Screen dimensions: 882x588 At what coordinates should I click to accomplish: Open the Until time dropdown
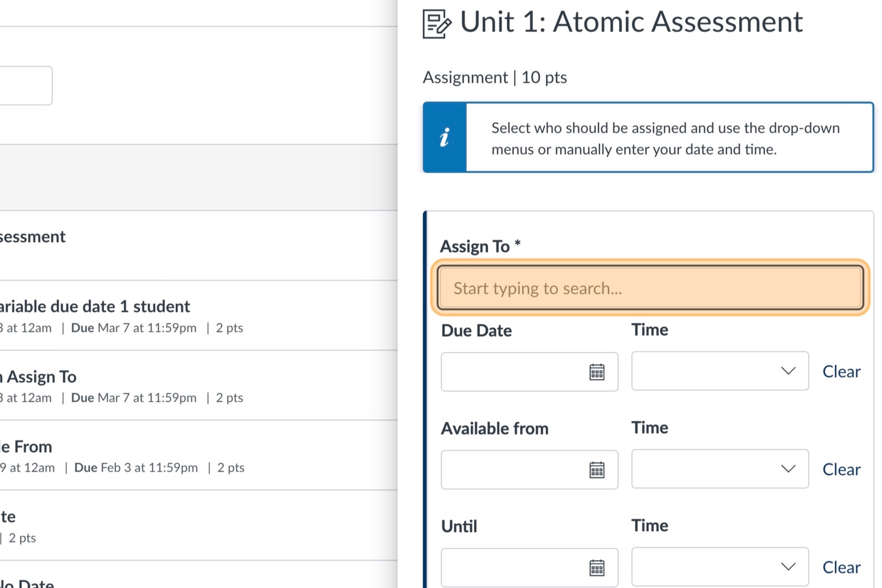pyautogui.click(x=788, y=566)
